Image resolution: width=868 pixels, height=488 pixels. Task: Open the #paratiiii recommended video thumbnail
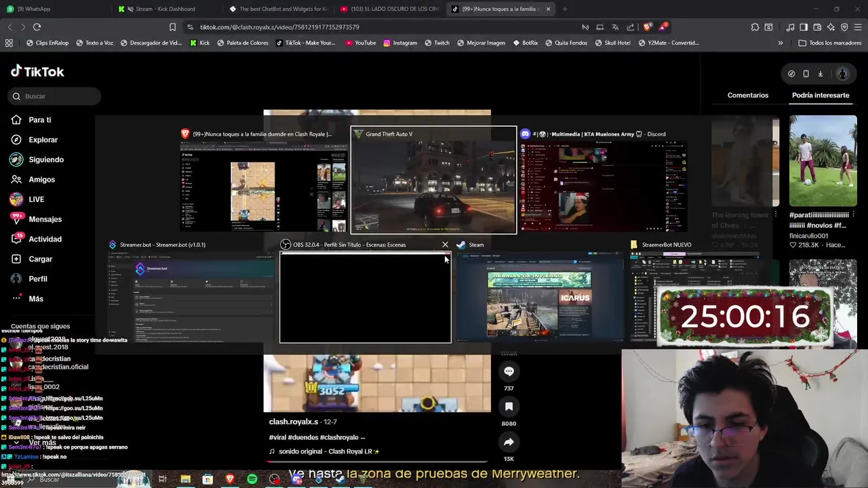pos(823,161)
